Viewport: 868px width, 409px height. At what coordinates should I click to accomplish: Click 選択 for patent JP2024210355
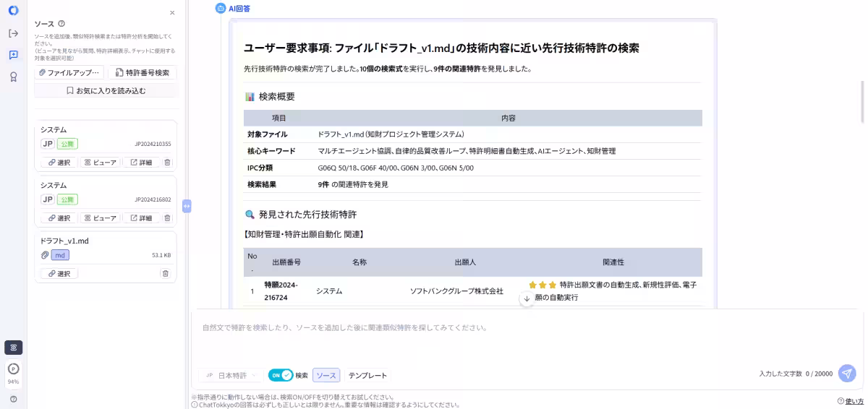click(x=59, y=163)
